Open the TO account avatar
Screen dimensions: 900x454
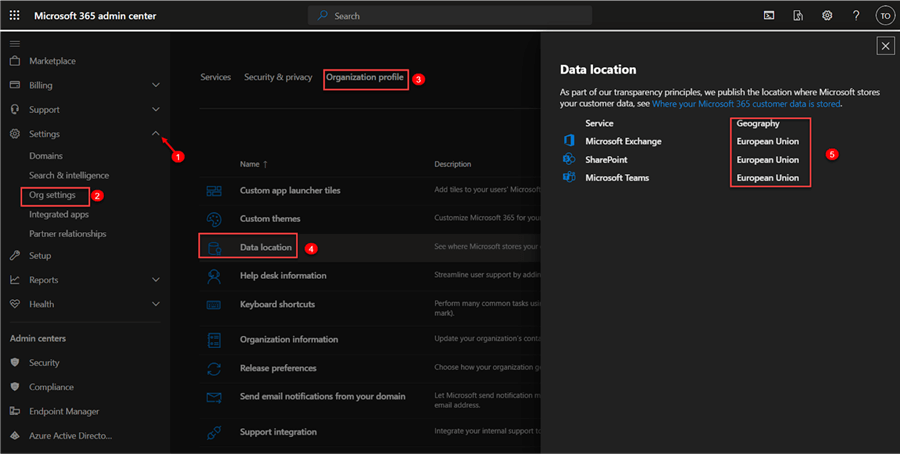pos(885,15)
